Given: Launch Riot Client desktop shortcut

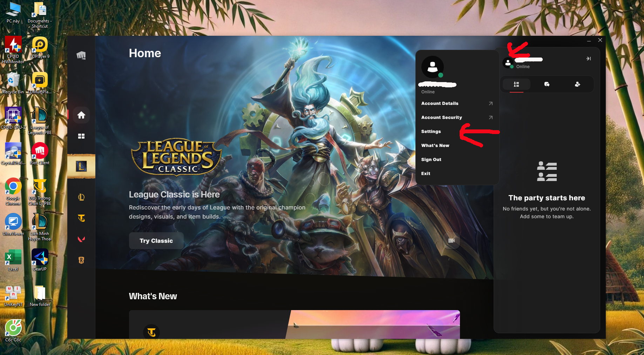Looking at the screenshot, I should [40, 154].
